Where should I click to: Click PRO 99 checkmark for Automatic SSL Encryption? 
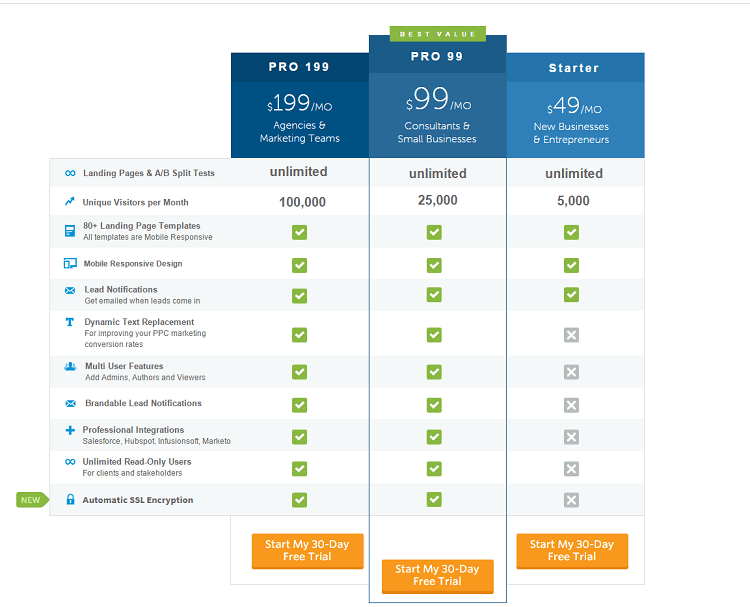[434, 499]
